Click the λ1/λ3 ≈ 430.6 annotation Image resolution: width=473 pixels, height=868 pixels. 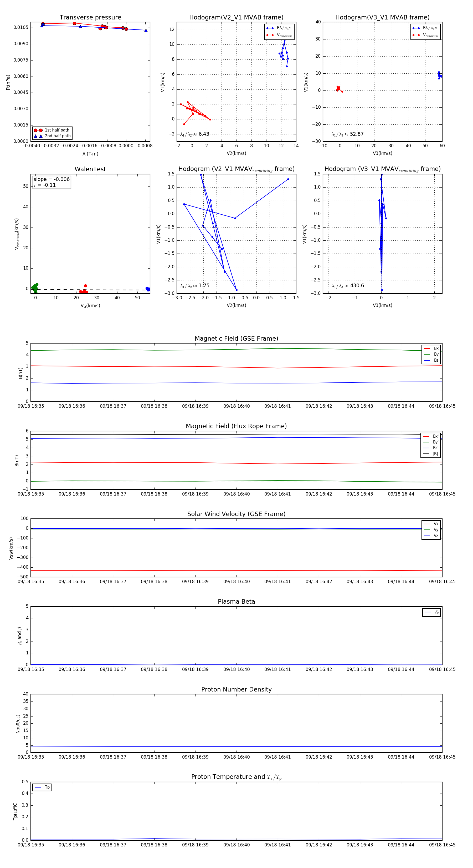[x=347, y=286]
